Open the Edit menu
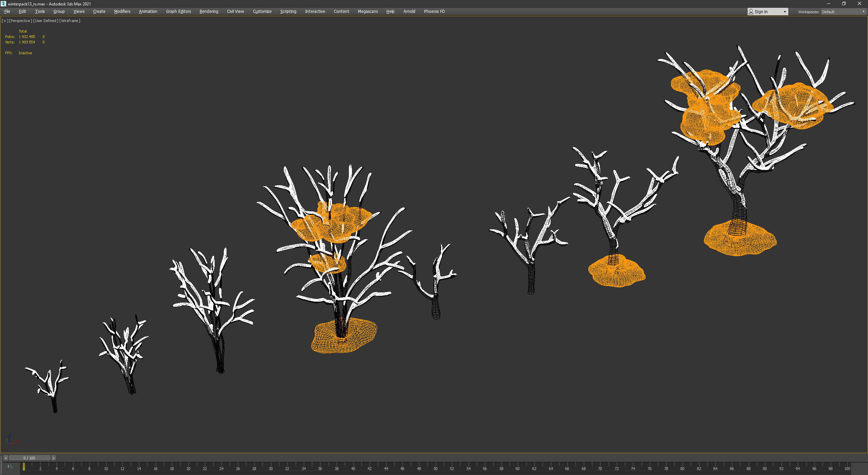The height and width of the screenshot is (475, 868). (22, 12)
